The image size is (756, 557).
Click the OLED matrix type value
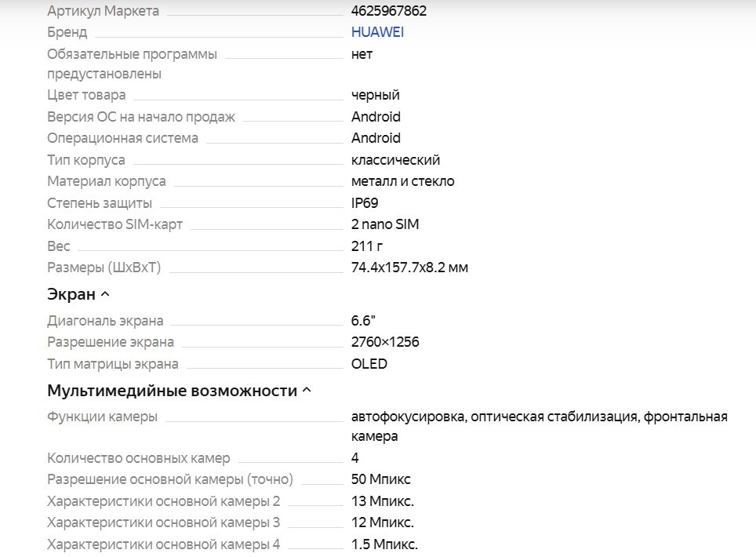coord(369,364)
